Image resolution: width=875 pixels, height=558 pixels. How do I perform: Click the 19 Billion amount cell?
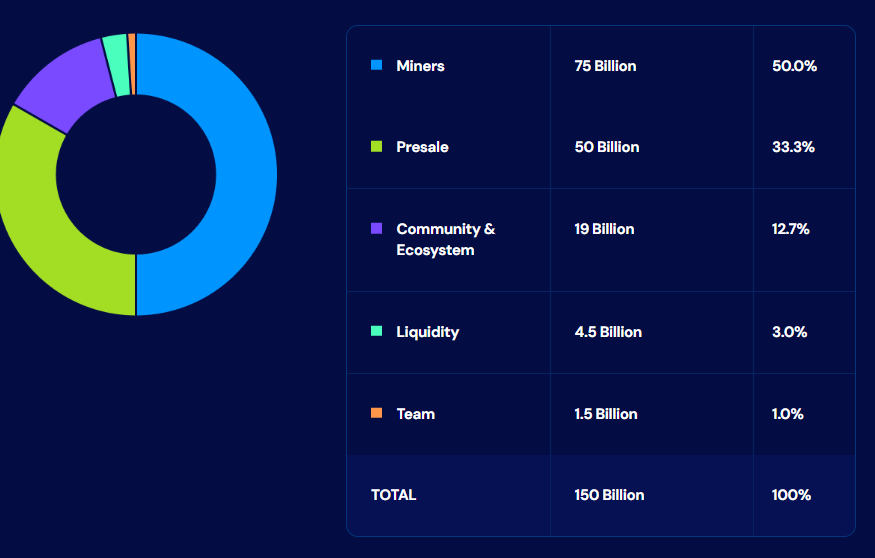point(604,229)
